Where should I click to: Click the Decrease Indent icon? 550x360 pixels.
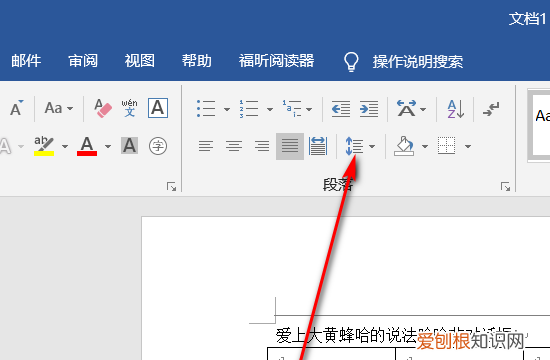click(x=341, y=108)
